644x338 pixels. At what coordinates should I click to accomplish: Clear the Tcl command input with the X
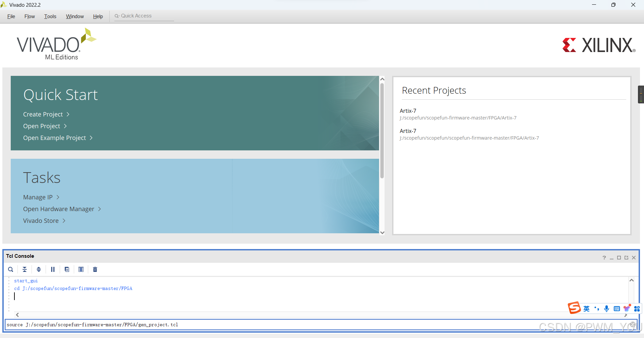(633, 325)
